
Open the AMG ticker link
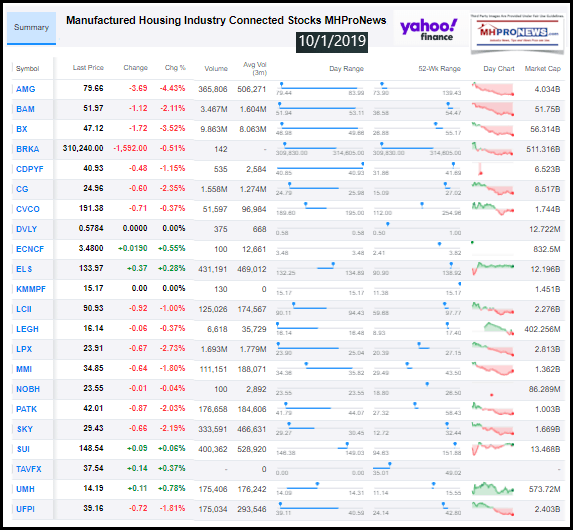(x=26, y=89)
